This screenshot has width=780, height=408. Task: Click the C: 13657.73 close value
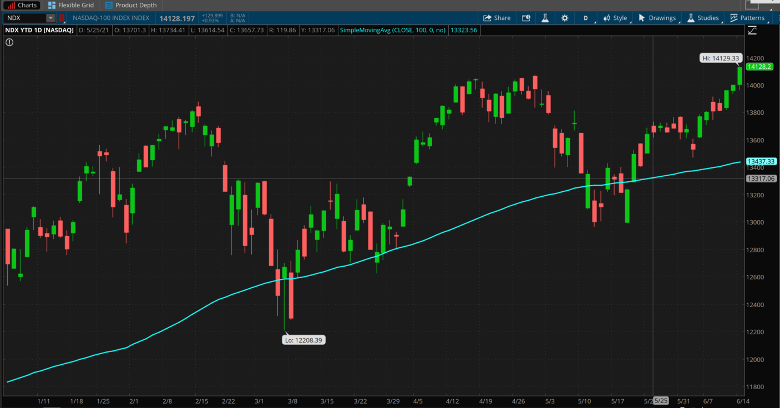point(247,30)
